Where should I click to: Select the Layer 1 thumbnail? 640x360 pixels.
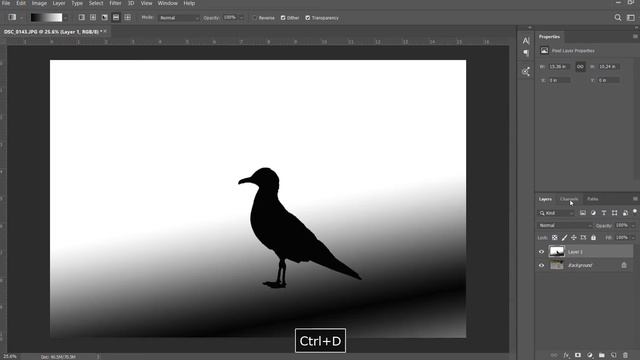click(x=557, y=251)
